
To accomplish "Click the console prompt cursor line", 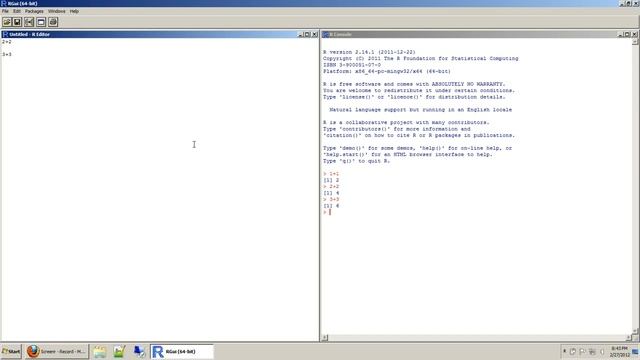I will point(327,212).
